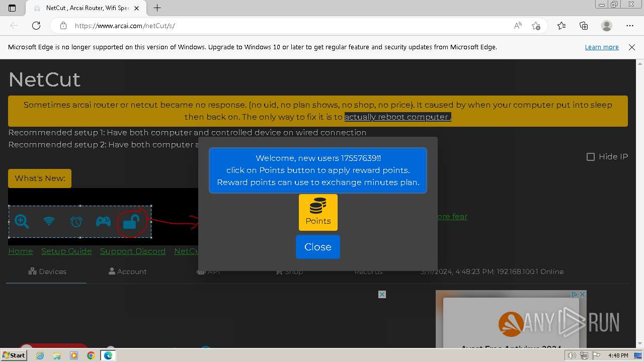
Task: Open the Collections panel
Action: click(584, 26)
